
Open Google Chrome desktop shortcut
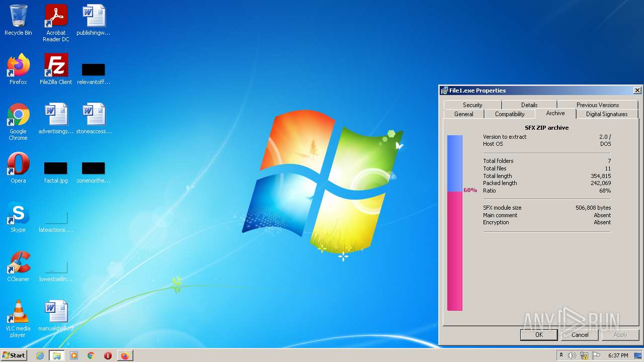point(18,122)
